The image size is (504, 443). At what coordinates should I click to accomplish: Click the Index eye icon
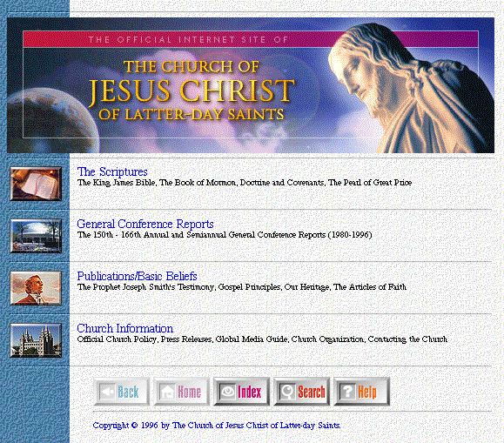(x=227, y=392)
